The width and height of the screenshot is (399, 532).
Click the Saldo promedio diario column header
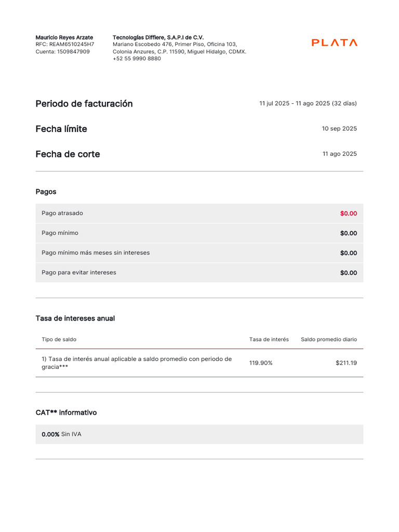pyautogui.click(x=328, y=339)
